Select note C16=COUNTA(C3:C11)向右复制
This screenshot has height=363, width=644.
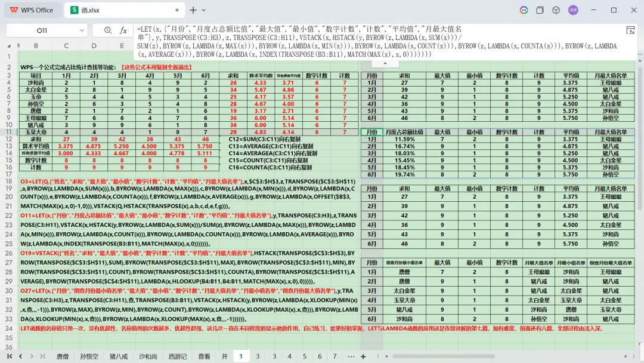pos(270,167)
